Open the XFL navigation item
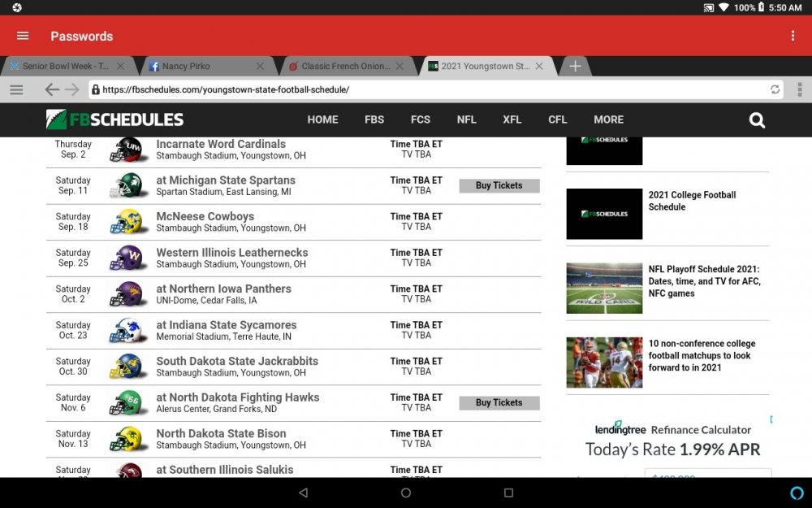Viewport: 812px width, 508px height. pos(512,119)
